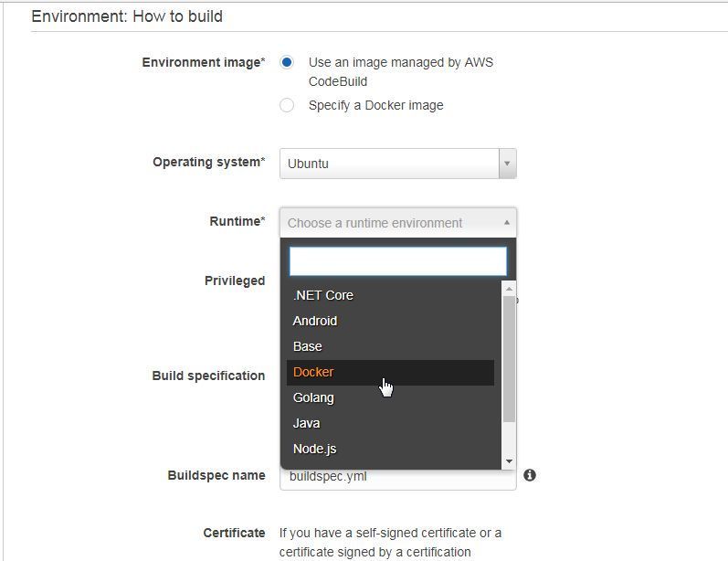728x561 pixels.
Task: Click the runtime search text box
Action: click(398, 261)
